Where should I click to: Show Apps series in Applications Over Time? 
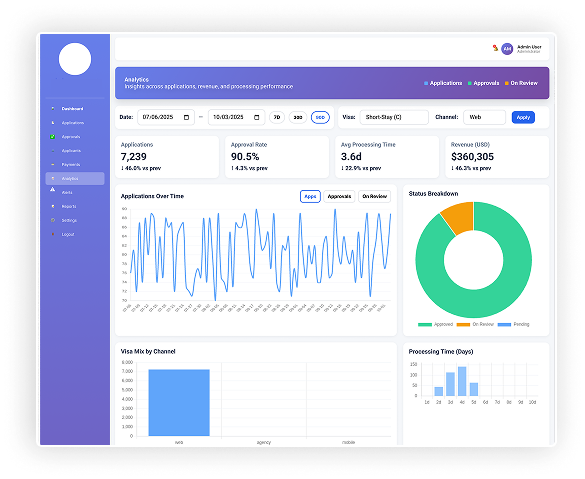pos(310,196)
